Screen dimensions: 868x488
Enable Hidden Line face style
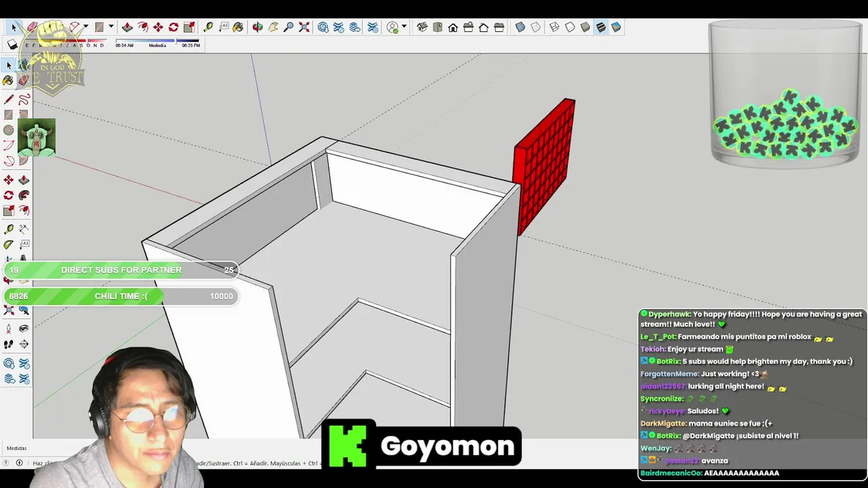point(570,27)
